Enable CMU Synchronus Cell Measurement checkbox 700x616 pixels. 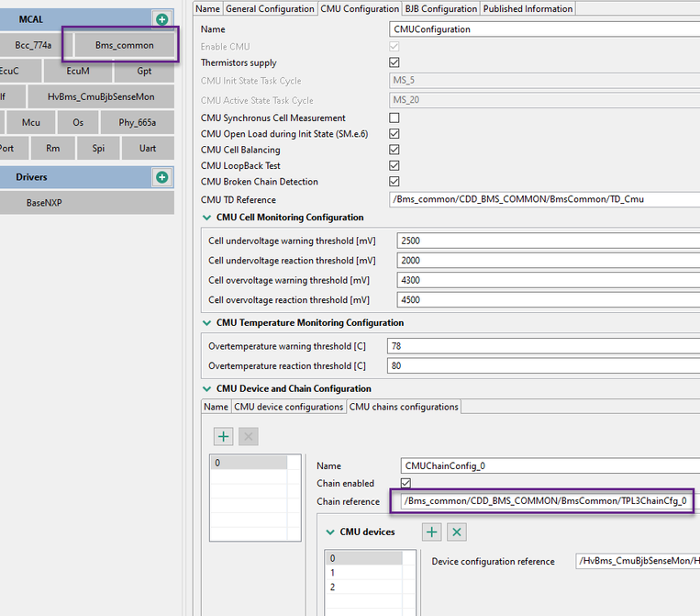pyautogui.click(x=394, y=118)
